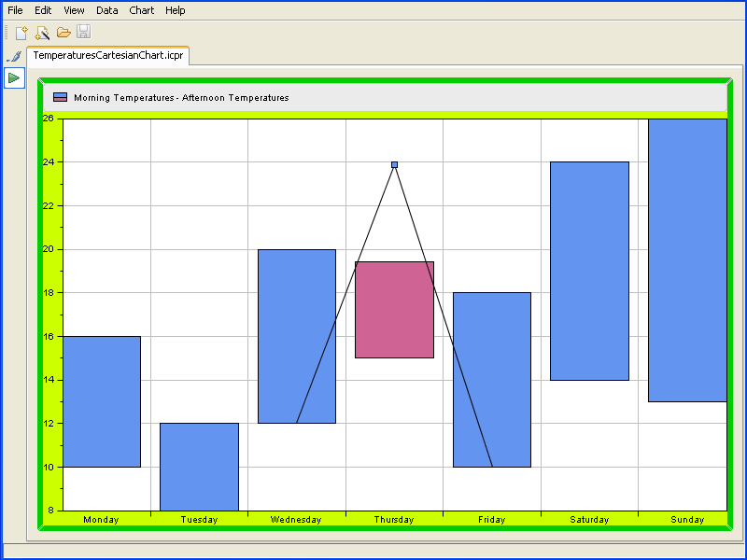Open the Chart menu

click(142, 10)
